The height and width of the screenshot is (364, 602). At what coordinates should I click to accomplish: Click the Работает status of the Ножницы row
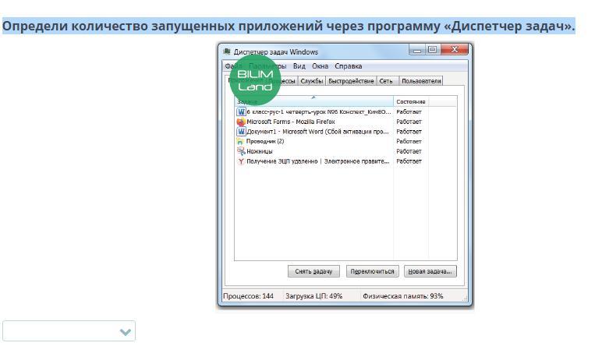point(409,151)
